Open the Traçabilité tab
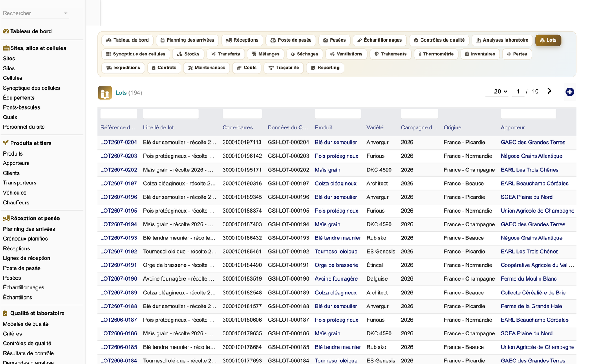 click(x=284, y=68)
